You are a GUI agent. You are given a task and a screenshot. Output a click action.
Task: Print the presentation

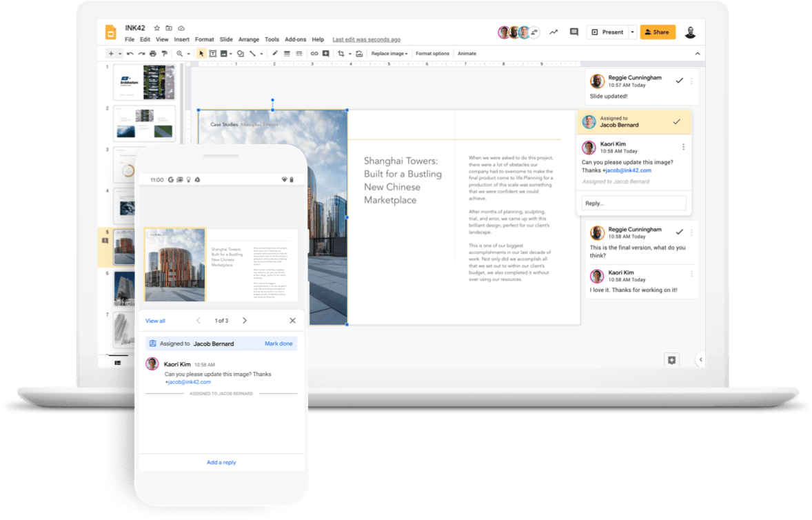(153, 53)
